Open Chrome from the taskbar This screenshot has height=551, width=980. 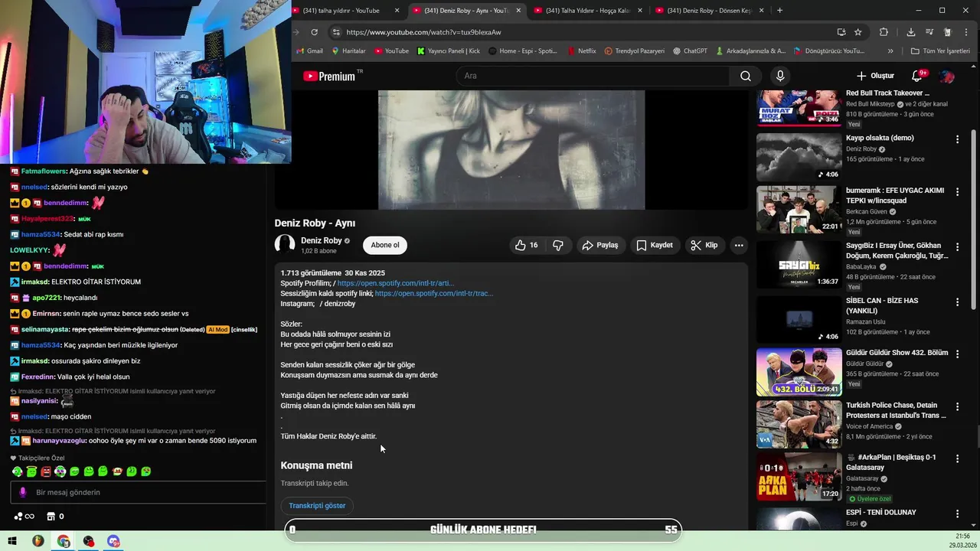64,541
